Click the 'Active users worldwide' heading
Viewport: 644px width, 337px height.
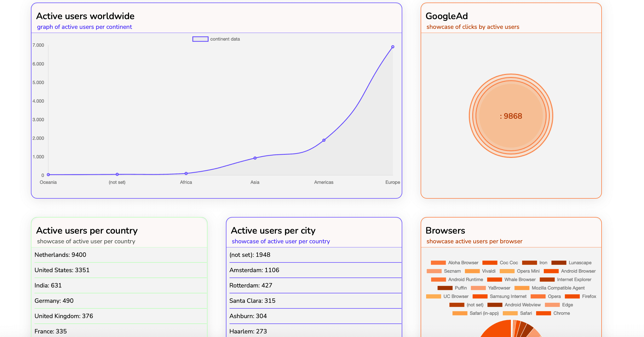tap(85, 16)
